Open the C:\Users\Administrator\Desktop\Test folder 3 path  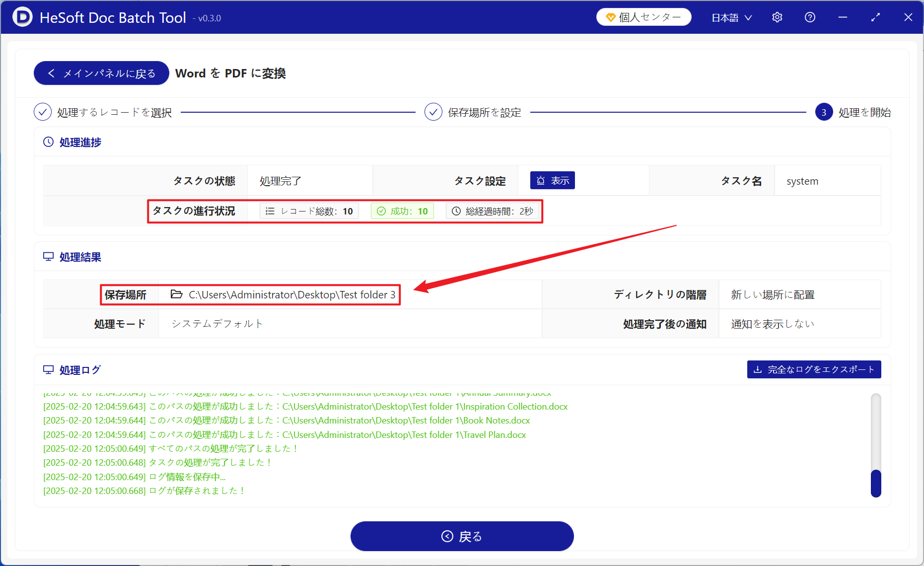292,295
